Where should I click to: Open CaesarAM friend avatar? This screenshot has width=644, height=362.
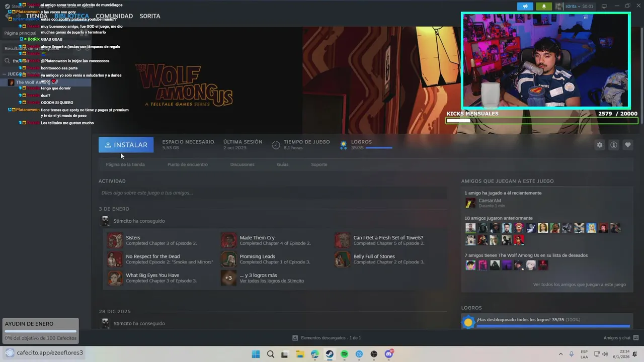pyautogui.click(x=470, y=203)
